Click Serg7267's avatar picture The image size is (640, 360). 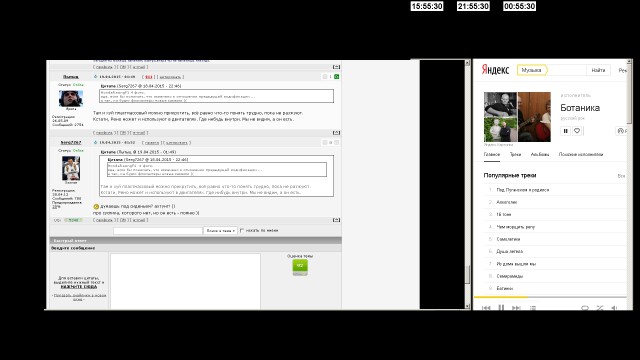click(x=71, y=168)
